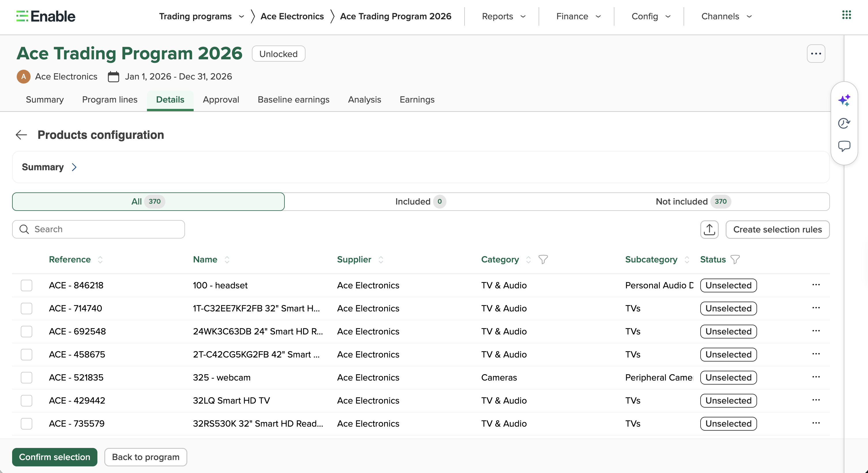This screenshot has width=868, height=473.
Task: Click the AI sparkle assistant icon
Action: (844, 100)
